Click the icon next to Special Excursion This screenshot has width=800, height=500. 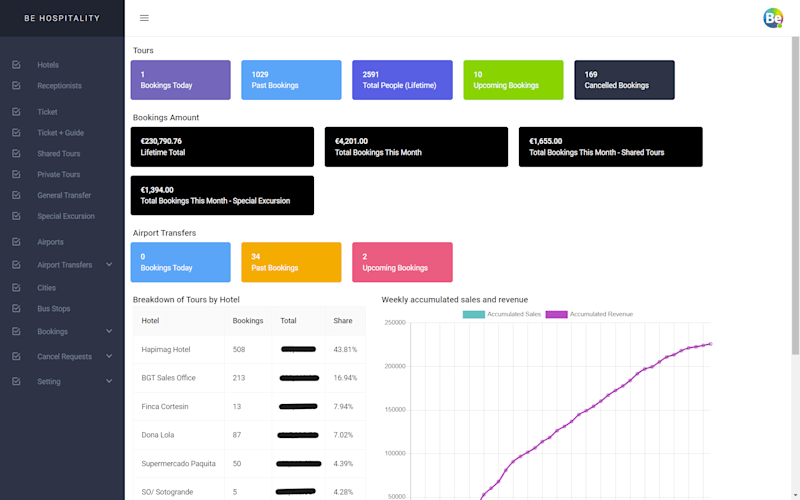(x=16, y=216)
